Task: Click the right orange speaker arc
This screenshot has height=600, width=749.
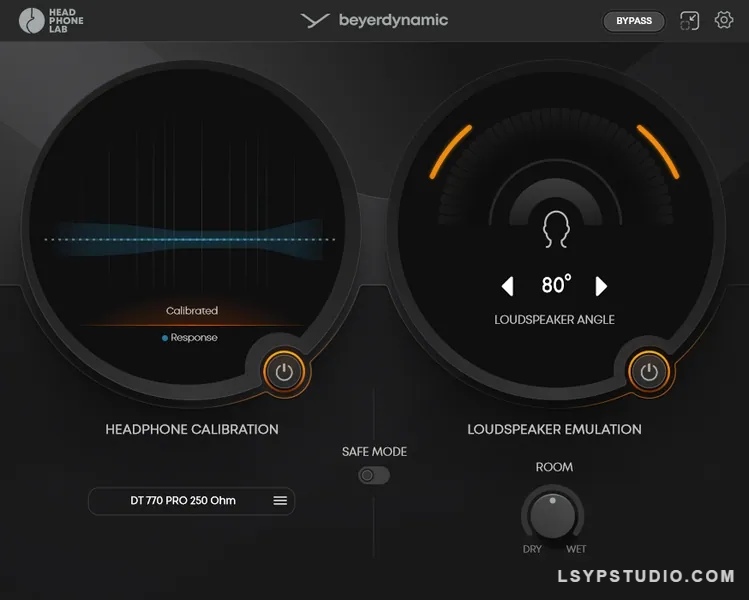Action: (658, 151)
